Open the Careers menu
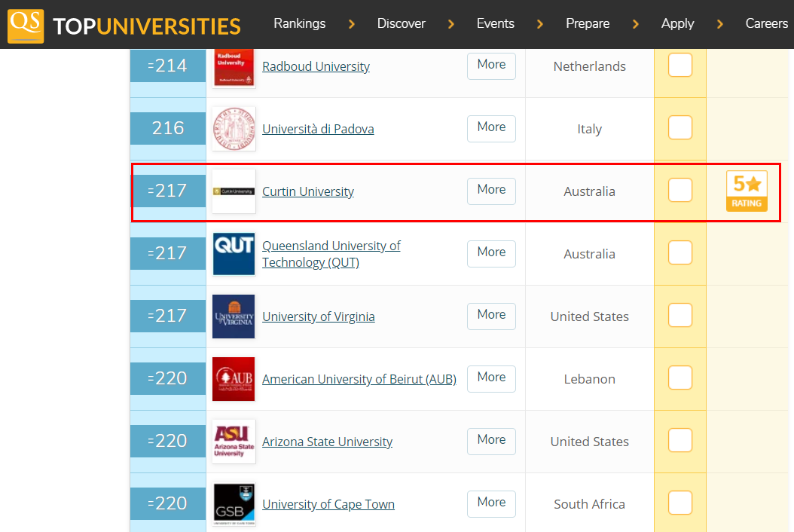 [767, 23]
